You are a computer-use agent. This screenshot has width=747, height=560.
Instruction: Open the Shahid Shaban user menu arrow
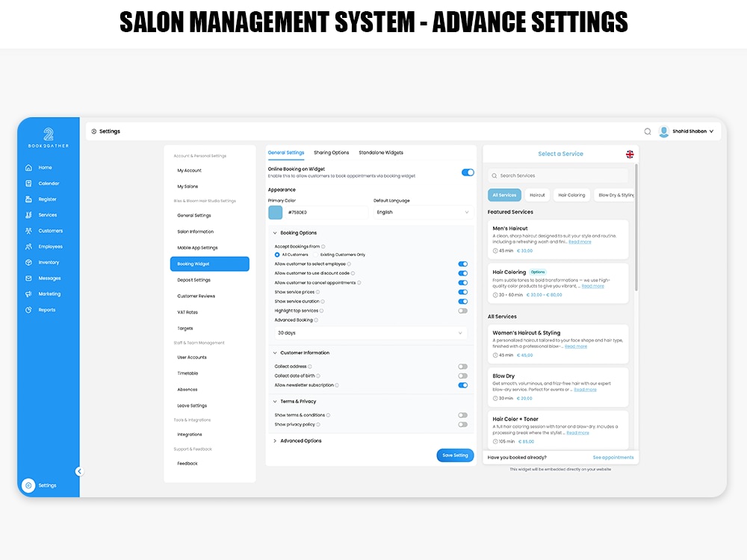pyautogui.click(x=711, y=131)
